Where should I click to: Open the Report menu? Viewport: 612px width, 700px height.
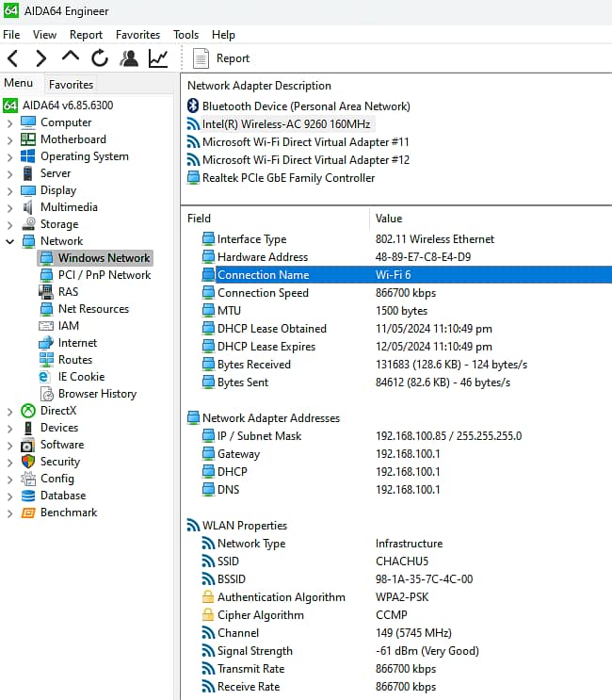pyautogui.click(x=86, y=35)
